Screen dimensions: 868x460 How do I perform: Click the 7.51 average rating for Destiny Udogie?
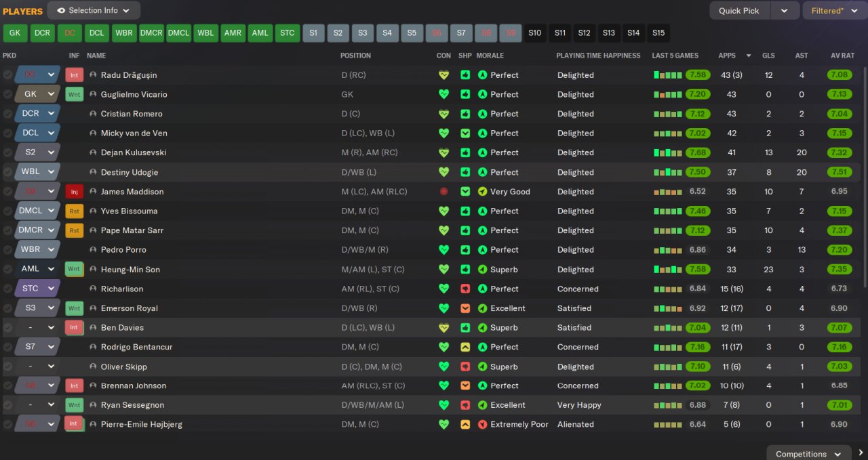(839, 172)
